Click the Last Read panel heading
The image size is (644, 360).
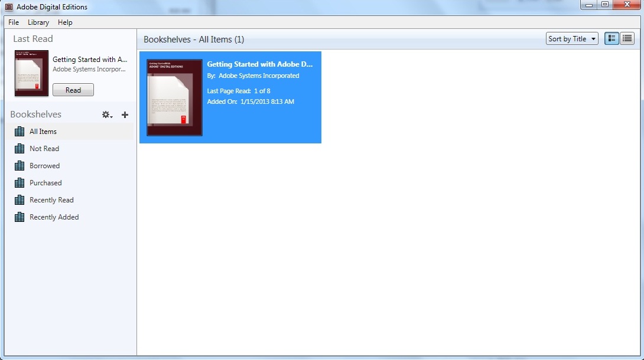(x=33, y=38)
